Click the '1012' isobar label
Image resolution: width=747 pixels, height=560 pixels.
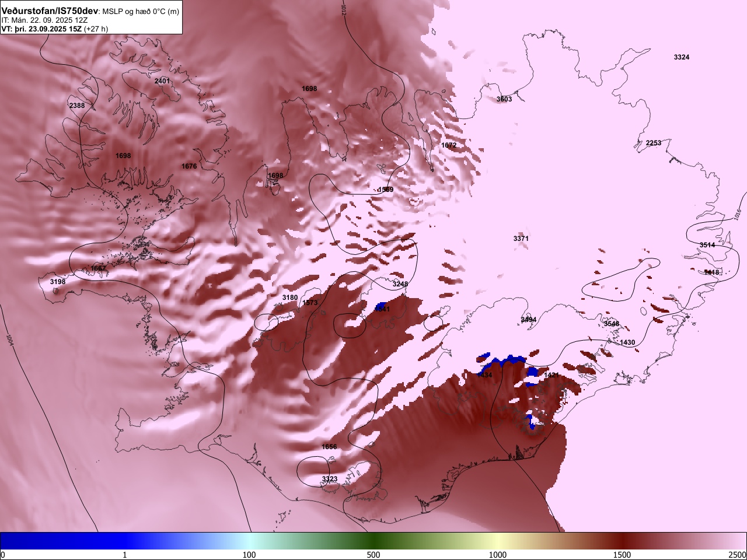click(x=343, y=9)
